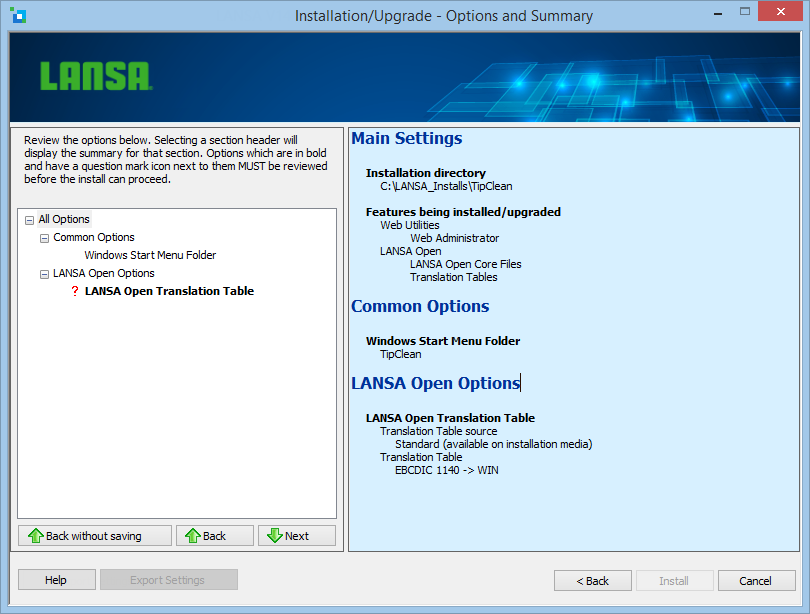
Task: Click the disabled Export Settings button
Action: pyautogui.click(x=169, y=580)
